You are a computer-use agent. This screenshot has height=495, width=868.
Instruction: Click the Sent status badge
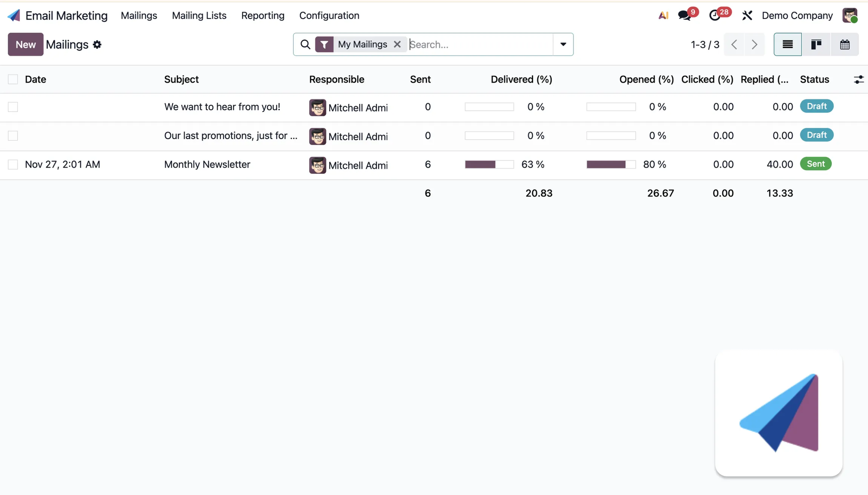coord(816,164)
